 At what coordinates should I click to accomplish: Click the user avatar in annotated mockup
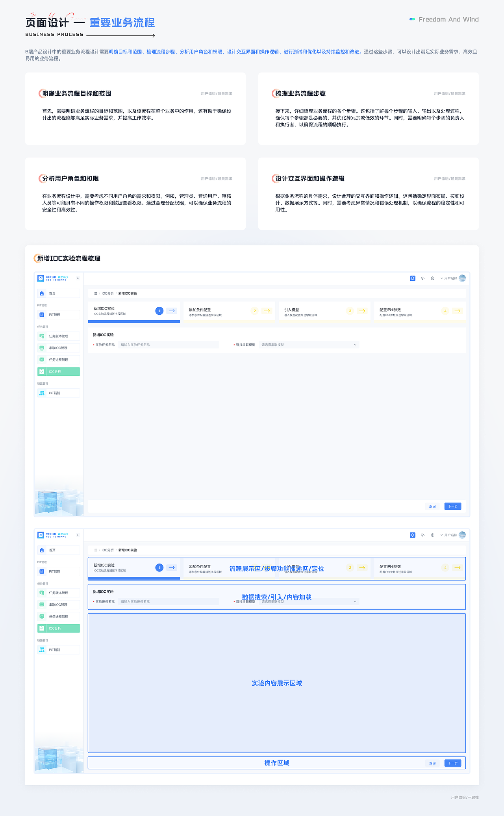[463, 535]
